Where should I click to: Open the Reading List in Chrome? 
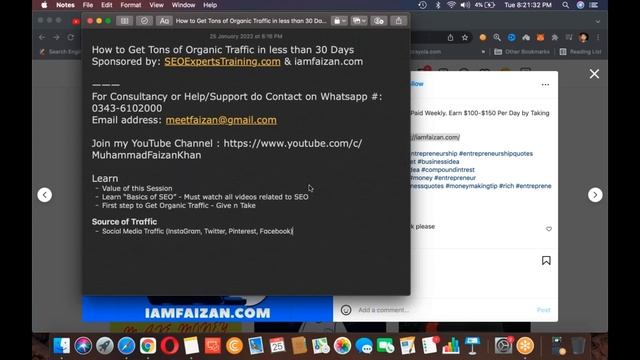pos(580,52)
